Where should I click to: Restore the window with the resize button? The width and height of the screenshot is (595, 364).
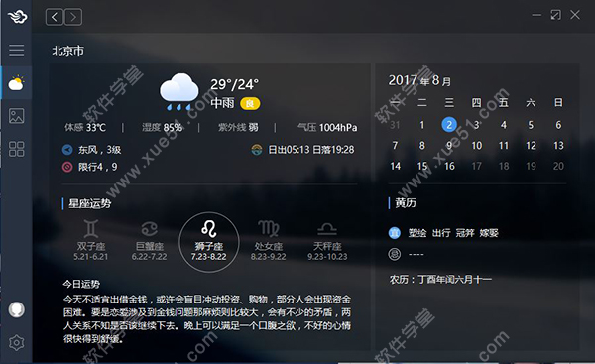pyautogui.click(x=556, y=15)
